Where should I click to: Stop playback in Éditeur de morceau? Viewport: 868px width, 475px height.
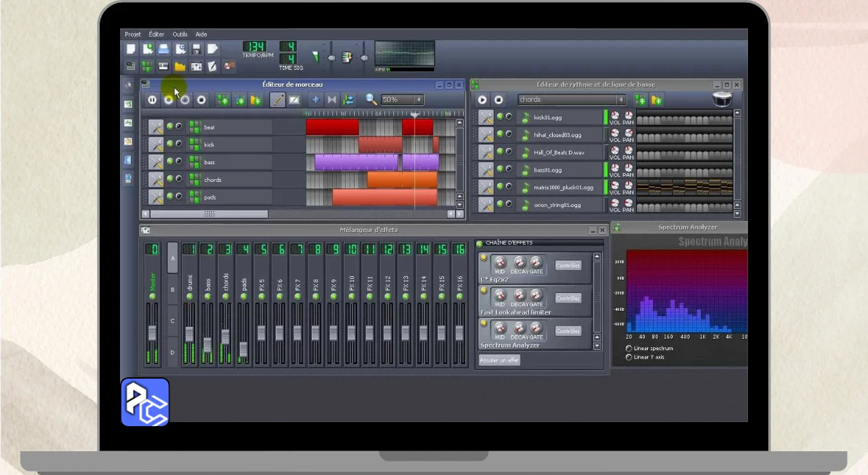tap(201, 100)
